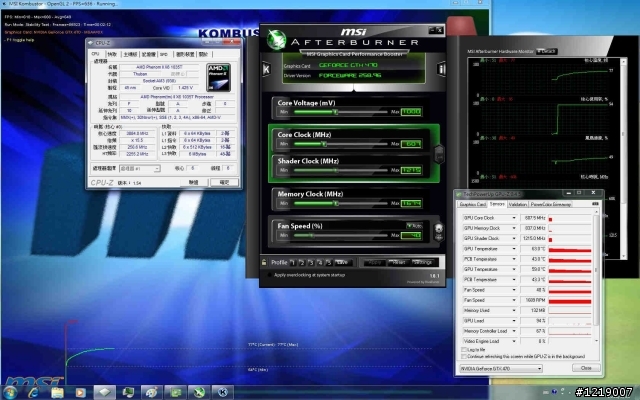Open the Memory Used sensor dropdown

point(514,311)
